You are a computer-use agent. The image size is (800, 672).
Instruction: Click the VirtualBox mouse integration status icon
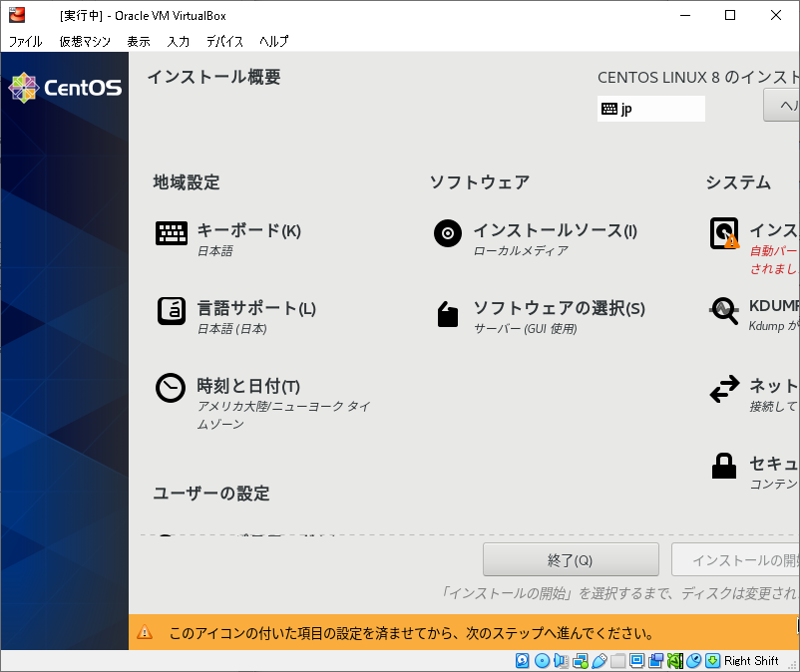tap(694, 661)
